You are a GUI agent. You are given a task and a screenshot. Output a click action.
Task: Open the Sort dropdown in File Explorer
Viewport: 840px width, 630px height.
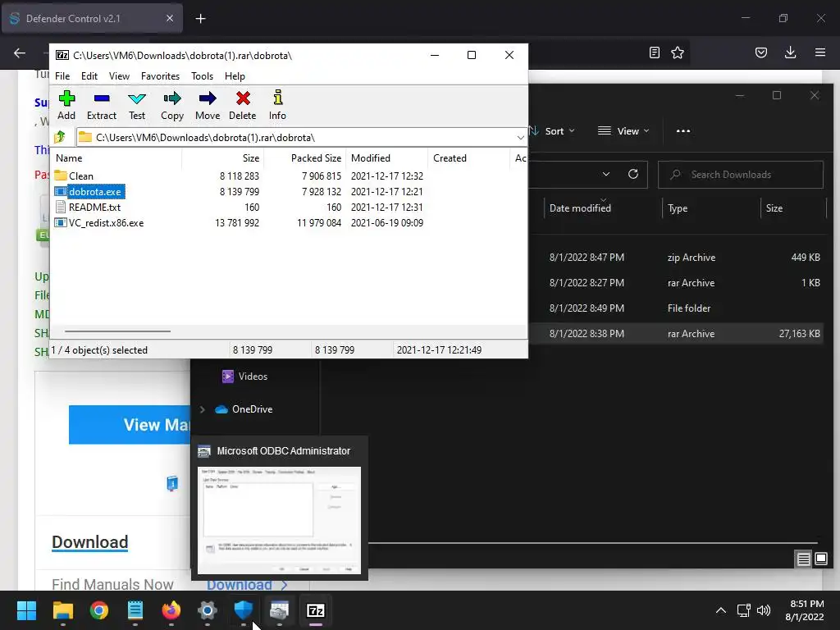point(552,130)
